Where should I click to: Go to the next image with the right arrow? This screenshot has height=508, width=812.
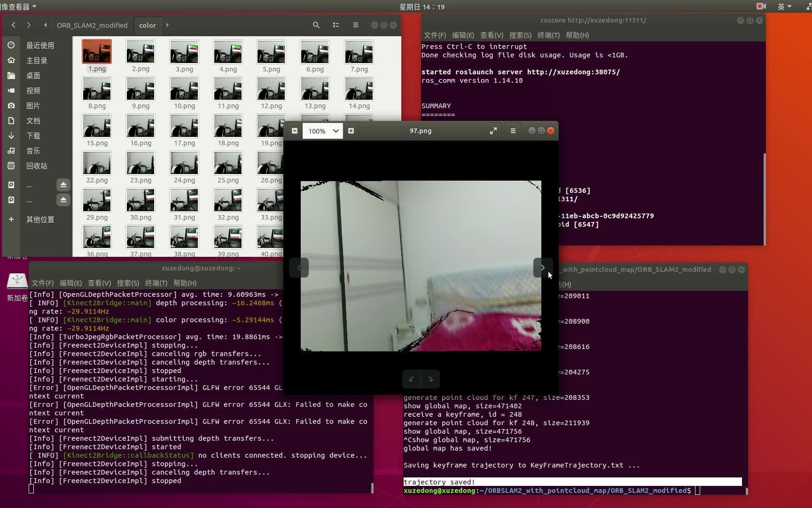[x=542, y=267]
